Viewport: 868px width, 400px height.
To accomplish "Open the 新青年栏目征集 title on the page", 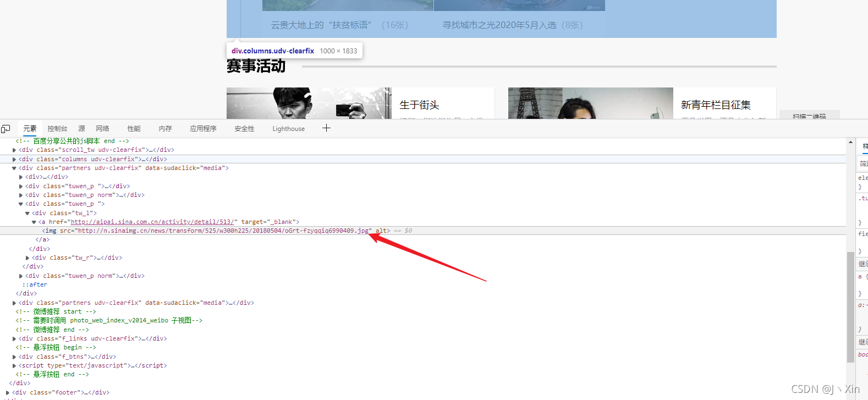I will [x=716, y=105].
